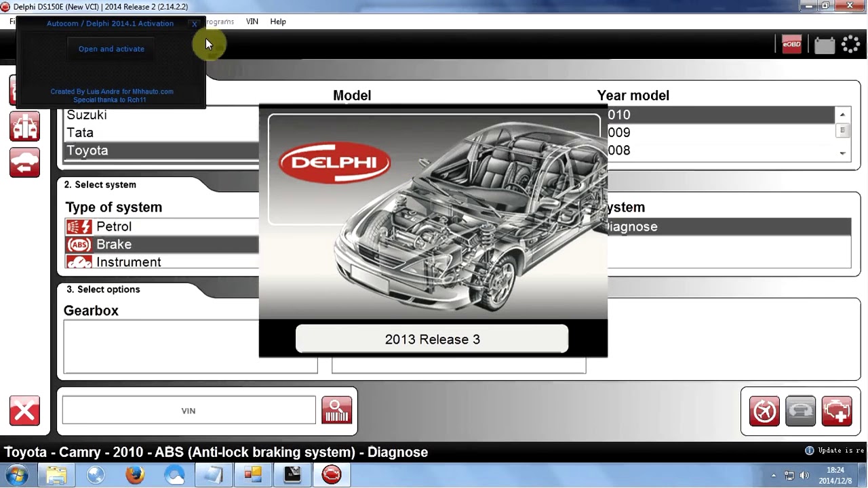
Task: Select Suzuki in brand list
Action: click(161, 115)
